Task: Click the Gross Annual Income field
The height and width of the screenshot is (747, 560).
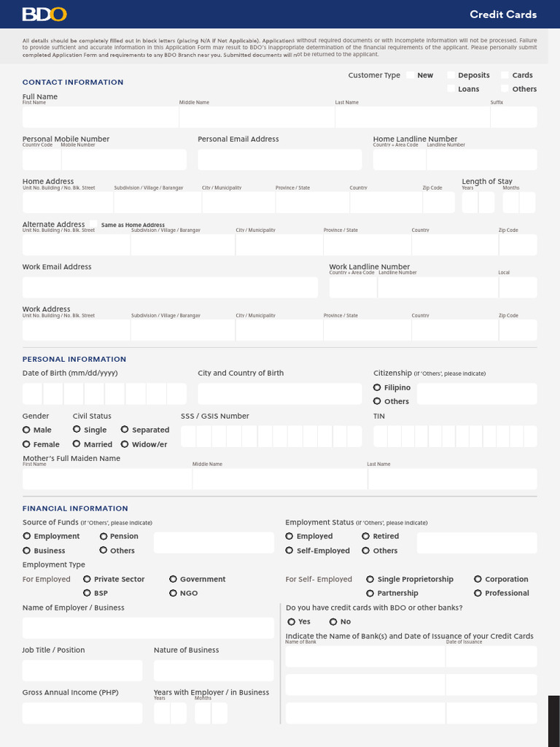Action: click(82, 713)
